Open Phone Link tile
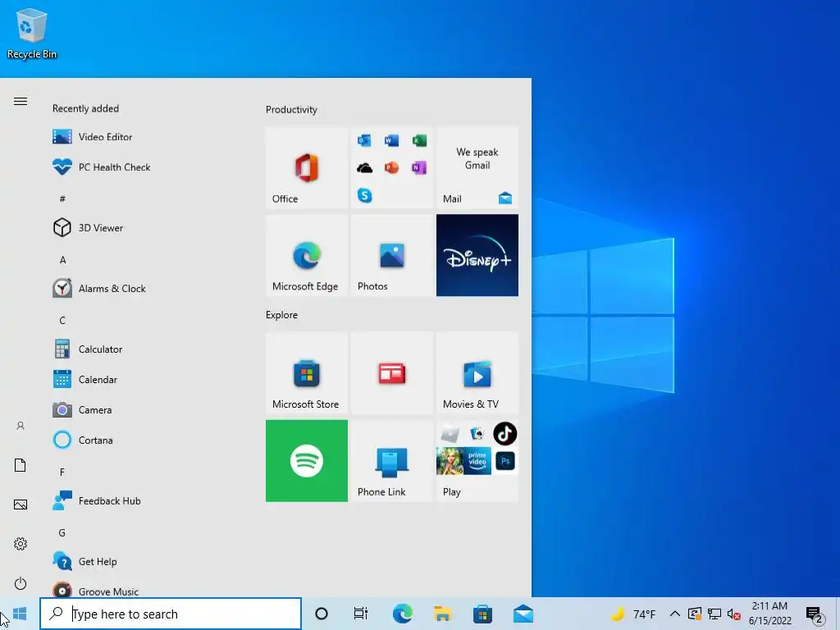The image size is (840, 630). pos(391,461)
